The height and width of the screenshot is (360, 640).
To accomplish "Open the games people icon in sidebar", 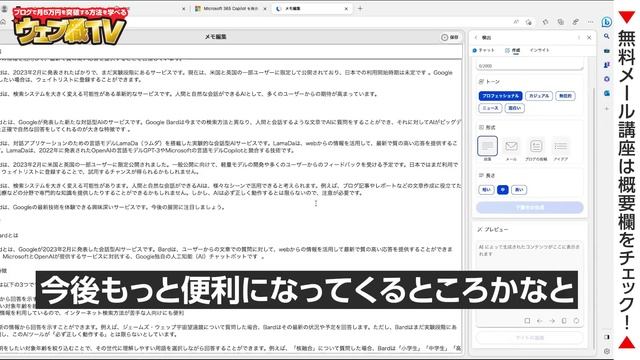I will pyautogui.click(x=607, y=65).
